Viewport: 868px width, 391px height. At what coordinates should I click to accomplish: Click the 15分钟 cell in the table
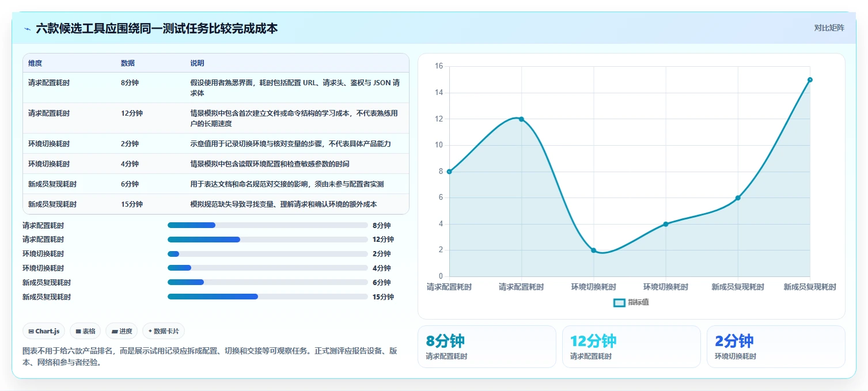pyautogui.click(x=132, y=204)
